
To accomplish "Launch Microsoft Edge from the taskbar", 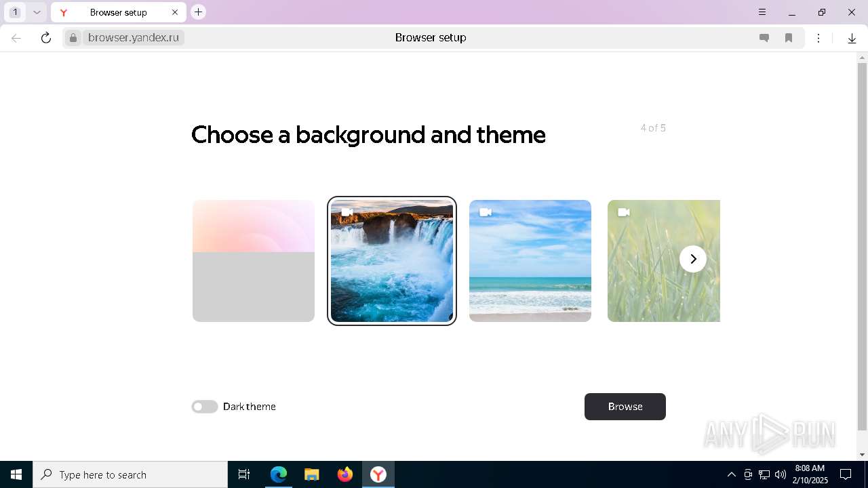I will (x=279, y=474).
